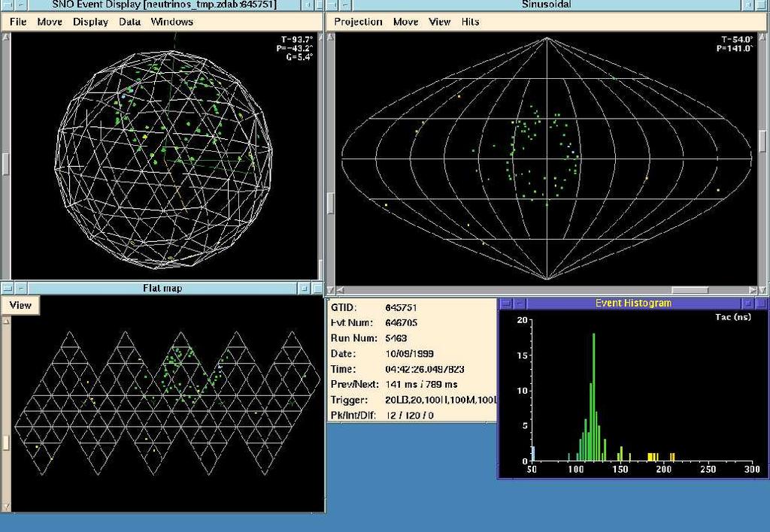Image resolution: width=770 pixels, height=532 pixels.
Task: Click the Sinusoidal title bar
Action: click(547, 5)
